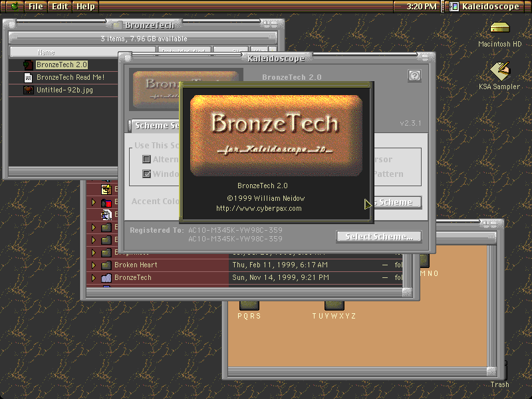
Task: Click the list window's horizontal scrollbar
Action: [244, 292]
